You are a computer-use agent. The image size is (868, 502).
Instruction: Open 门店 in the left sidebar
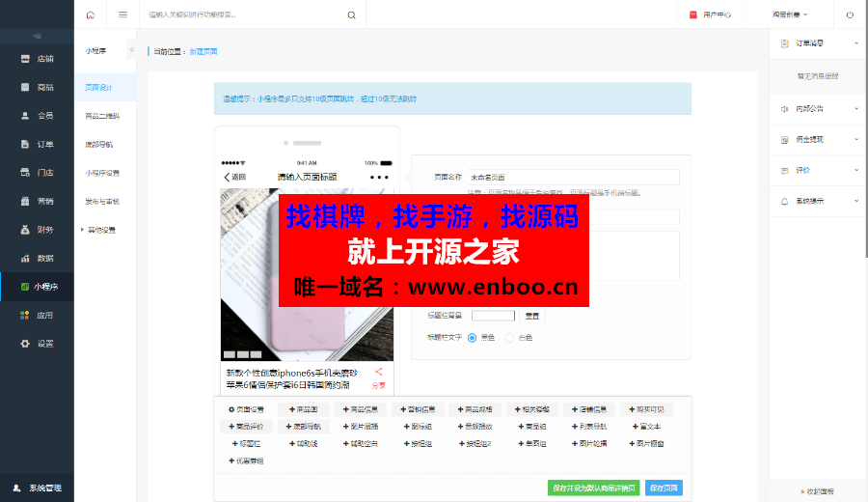tap(37, 172)
